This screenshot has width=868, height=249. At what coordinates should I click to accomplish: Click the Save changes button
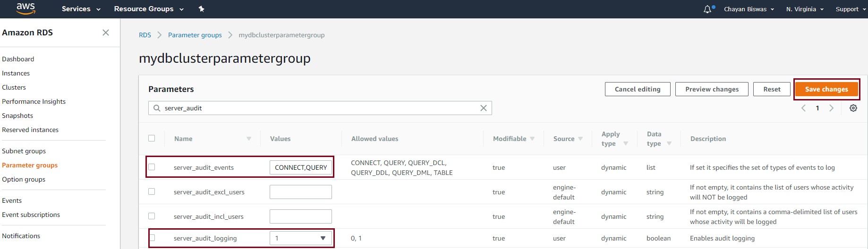pos(826,89)
